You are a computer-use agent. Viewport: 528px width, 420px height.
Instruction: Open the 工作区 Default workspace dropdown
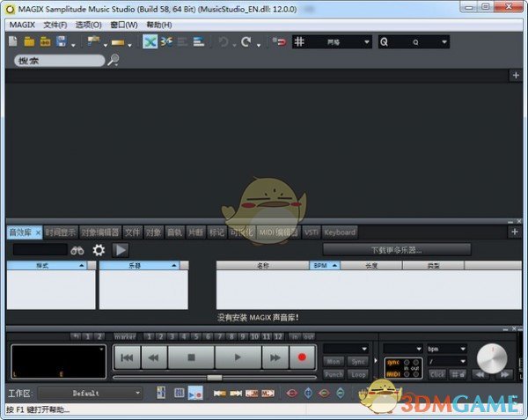pos(90,393)
